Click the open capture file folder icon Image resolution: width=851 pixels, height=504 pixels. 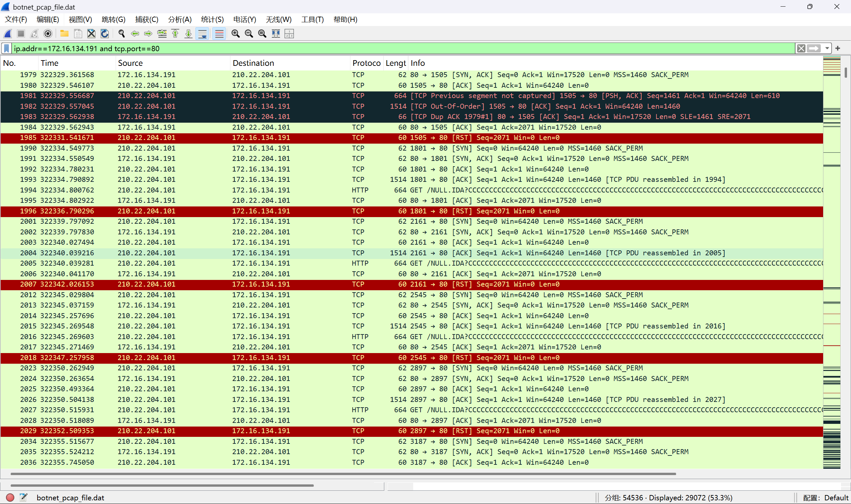[x=64, y=34]
